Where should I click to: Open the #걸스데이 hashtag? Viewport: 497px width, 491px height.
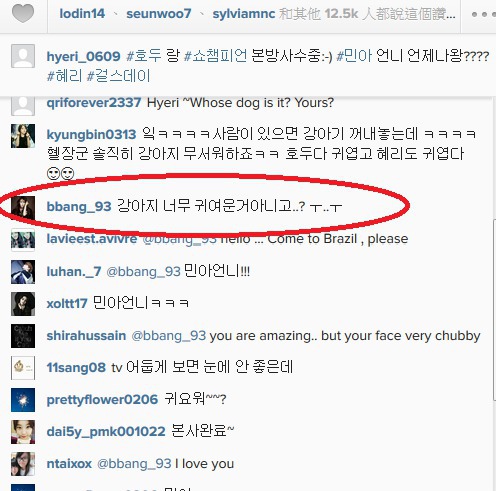(118, 76)
